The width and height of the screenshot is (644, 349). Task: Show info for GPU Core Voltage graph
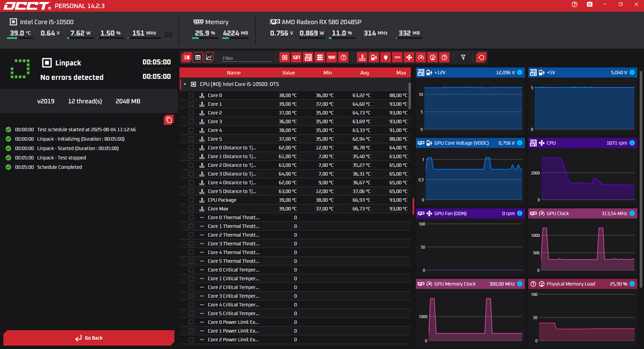pyautogui.click(x=520, y=143)
